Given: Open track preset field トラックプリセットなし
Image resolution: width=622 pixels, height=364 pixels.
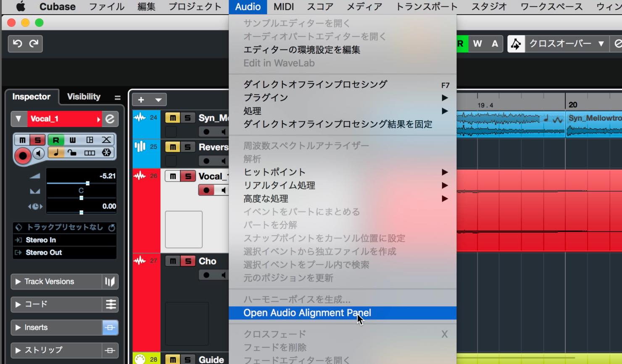Looking at the screenshot, I should point(65,227).
